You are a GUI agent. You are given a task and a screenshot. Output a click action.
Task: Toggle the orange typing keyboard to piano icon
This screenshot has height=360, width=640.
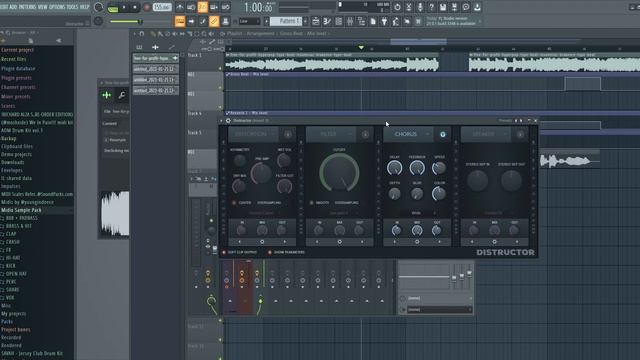tap(180, 21)
